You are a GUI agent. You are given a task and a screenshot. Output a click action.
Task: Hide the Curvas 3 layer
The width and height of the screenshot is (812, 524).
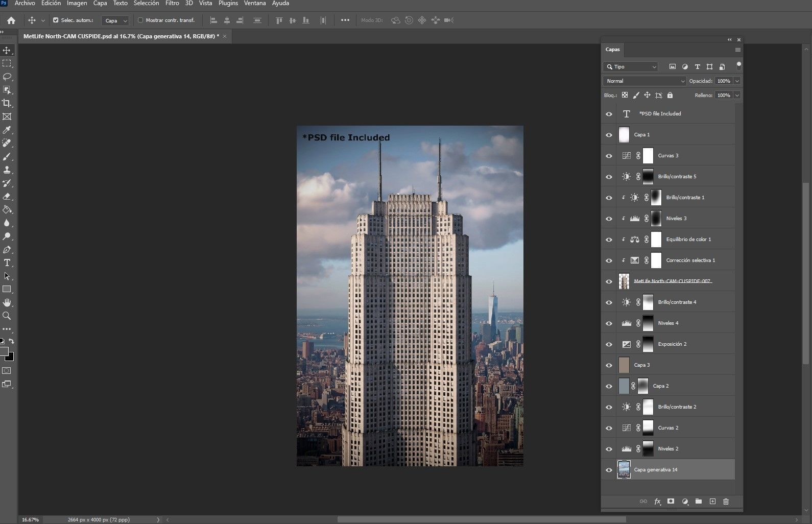click(609, 156)
